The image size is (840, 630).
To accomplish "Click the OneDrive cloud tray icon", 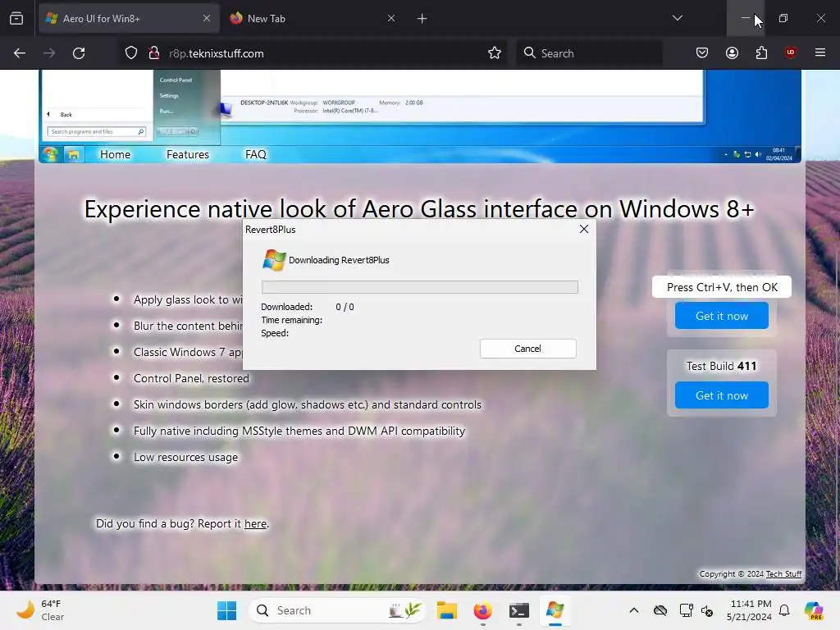I will click(x=660, y=610).
